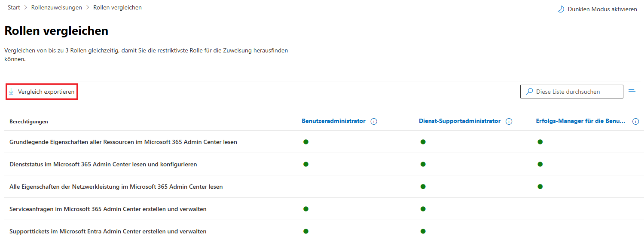Click the info icon next to Benutzeradministrator
Viewport: 644px width, 242px height.
(x=374, y=122)
